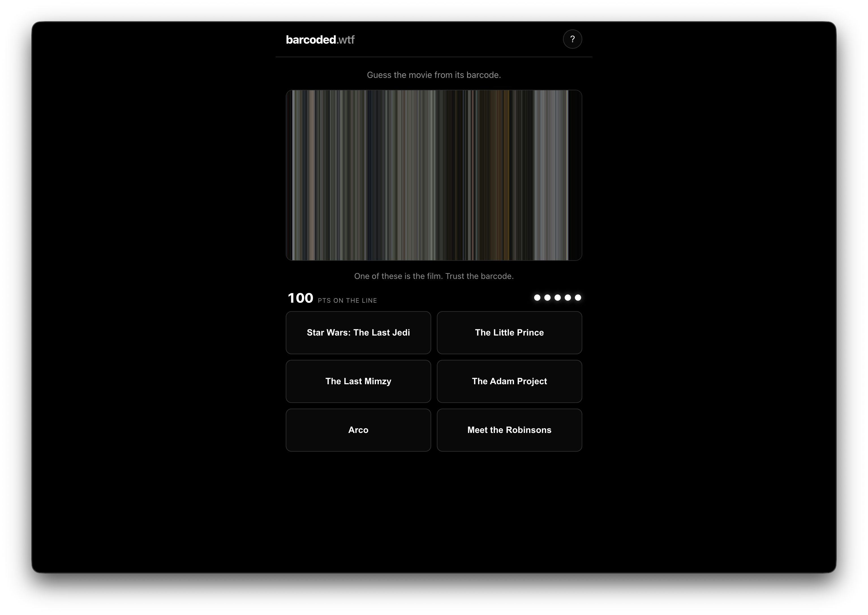The width and height of the screenshot is (868, 615).
Task: Click the 'PTS ON THE LINE' label
Action: (347, 300)
